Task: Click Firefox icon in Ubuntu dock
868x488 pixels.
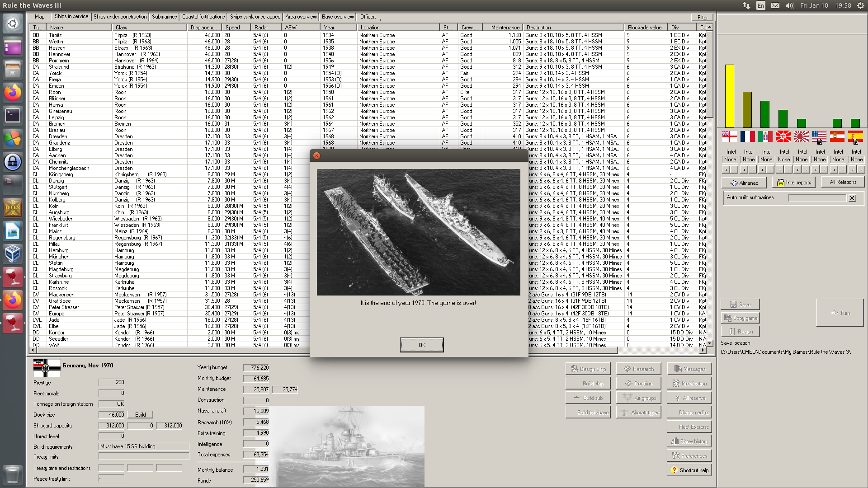Action: pyautogui.click(x=13, y=93)
